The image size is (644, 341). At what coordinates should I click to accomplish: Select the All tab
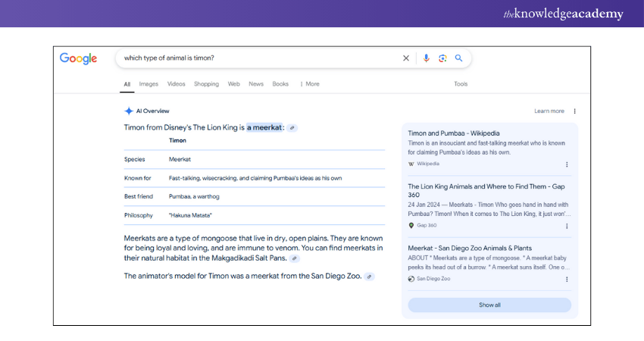tap(127, 84)
